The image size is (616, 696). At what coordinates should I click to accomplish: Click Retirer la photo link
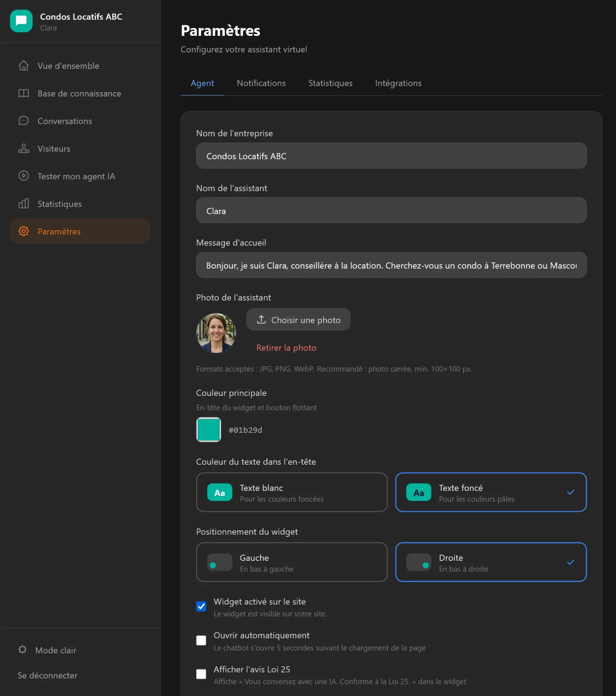pyautogui.click(x=286, y=348)
